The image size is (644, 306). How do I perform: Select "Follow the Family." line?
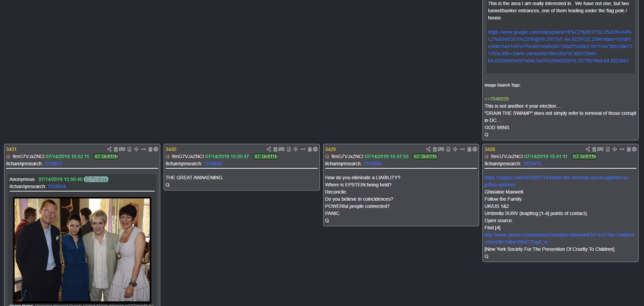point(503,199)
